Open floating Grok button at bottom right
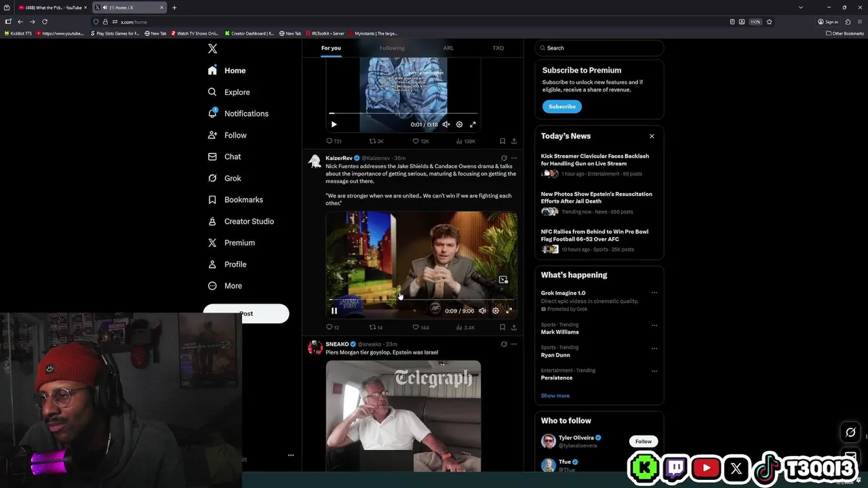 [850, 432]
